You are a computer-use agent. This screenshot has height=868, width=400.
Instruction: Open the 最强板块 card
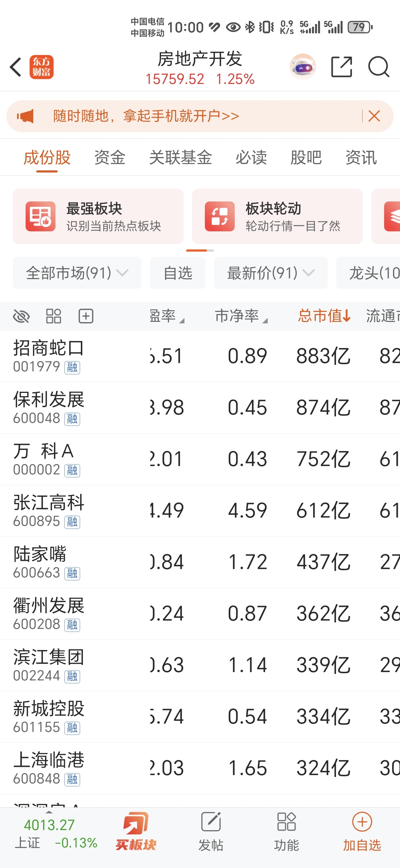[98, 216]
